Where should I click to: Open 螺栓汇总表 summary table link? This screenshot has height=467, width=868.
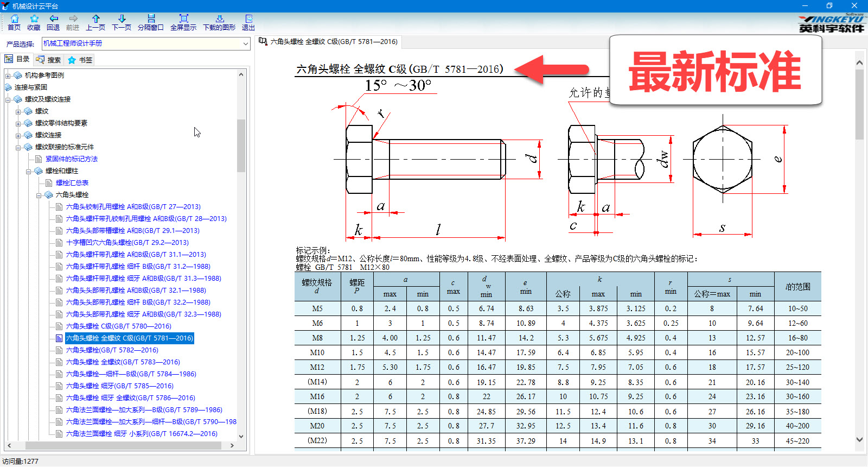coord(72,183)
